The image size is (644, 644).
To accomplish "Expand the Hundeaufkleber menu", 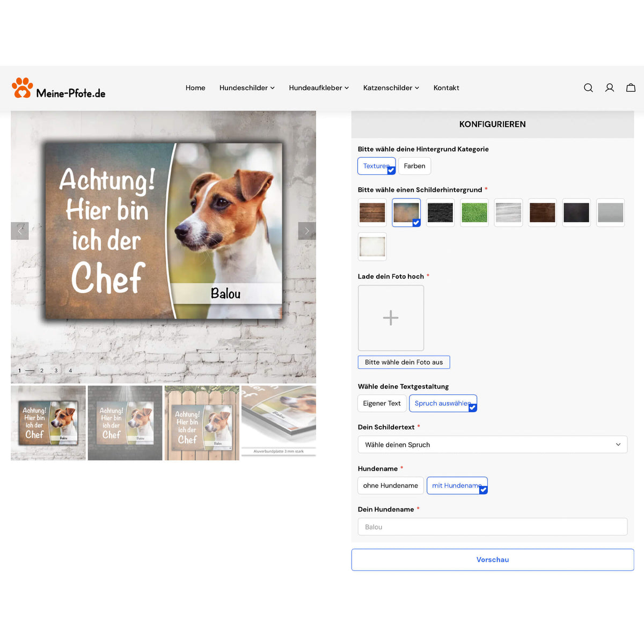I will coord(319,88).
